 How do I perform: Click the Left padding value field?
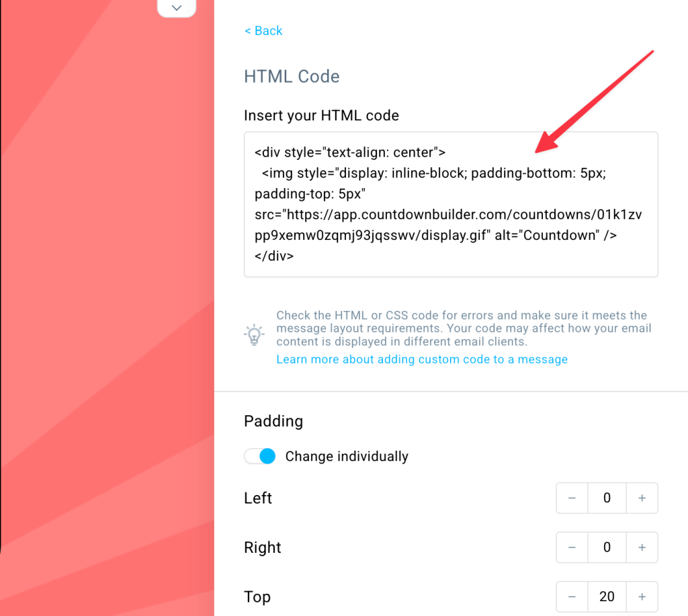coord(607,498)
